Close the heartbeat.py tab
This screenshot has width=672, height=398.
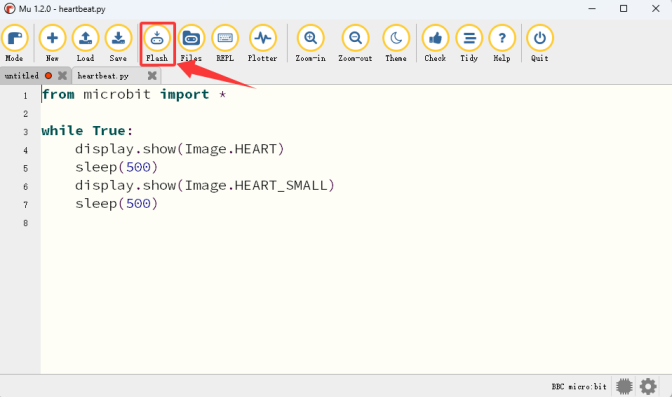pyautogui.click(x=152, y=76)
